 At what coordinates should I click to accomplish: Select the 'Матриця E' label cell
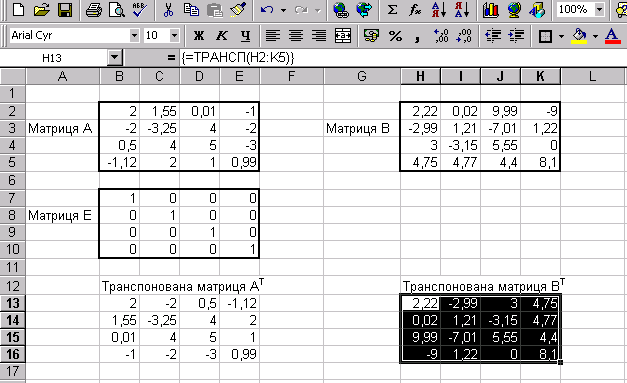click(63, 215)
